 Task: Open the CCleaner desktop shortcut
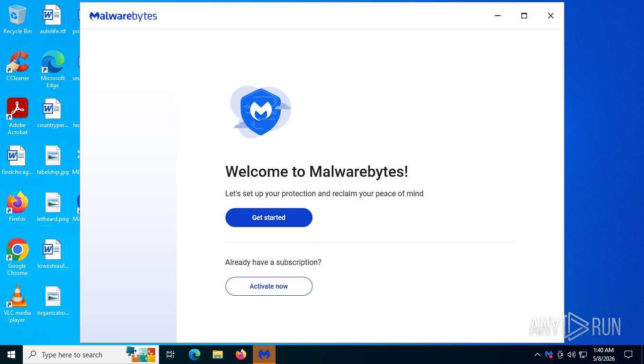click(18, 66)
